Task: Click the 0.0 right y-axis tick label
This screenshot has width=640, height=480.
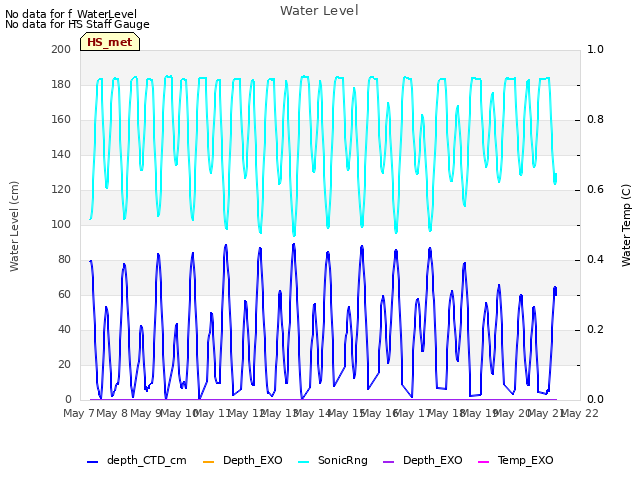Action: (x=595, y=400)
